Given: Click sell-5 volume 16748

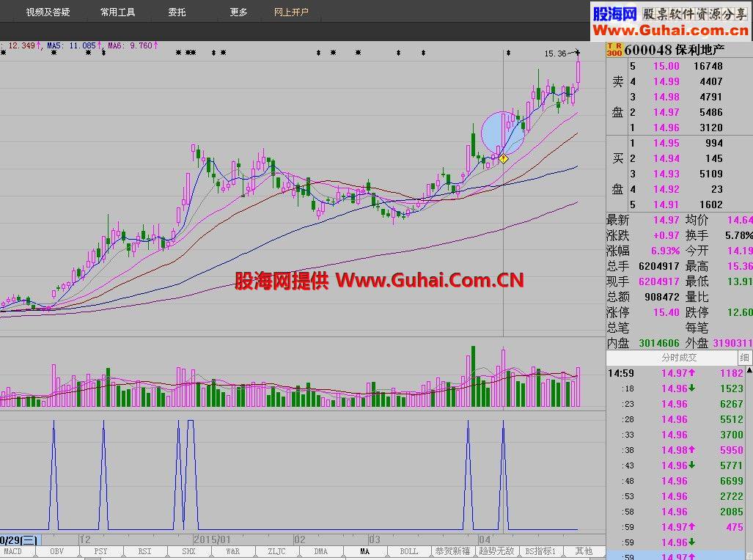Looking at the screenshot, I should coord(708,66).
